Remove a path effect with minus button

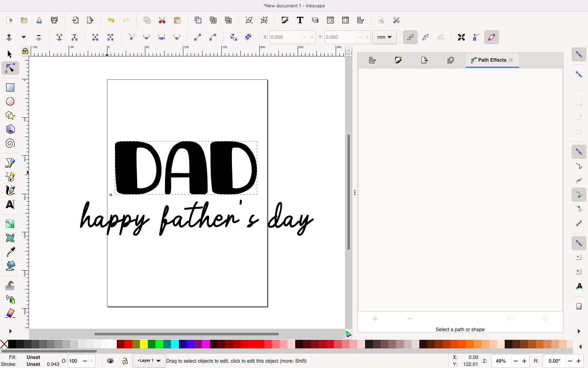coord(410,319)
